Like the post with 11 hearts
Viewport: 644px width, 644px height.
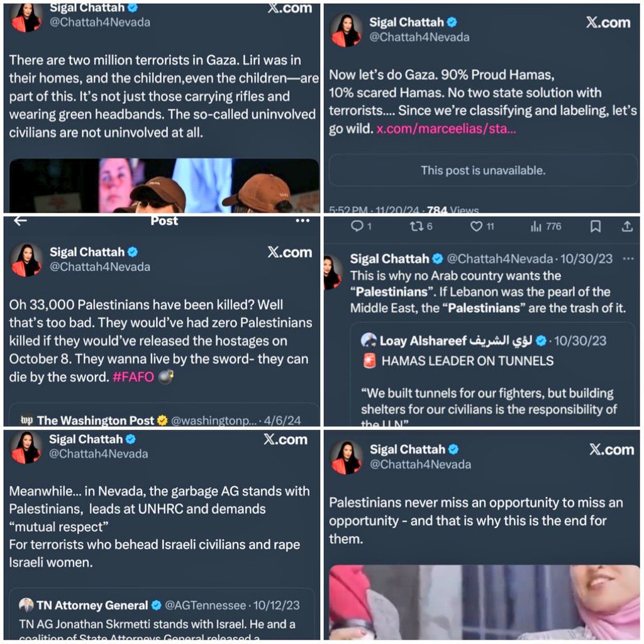(x=476, y=226)
